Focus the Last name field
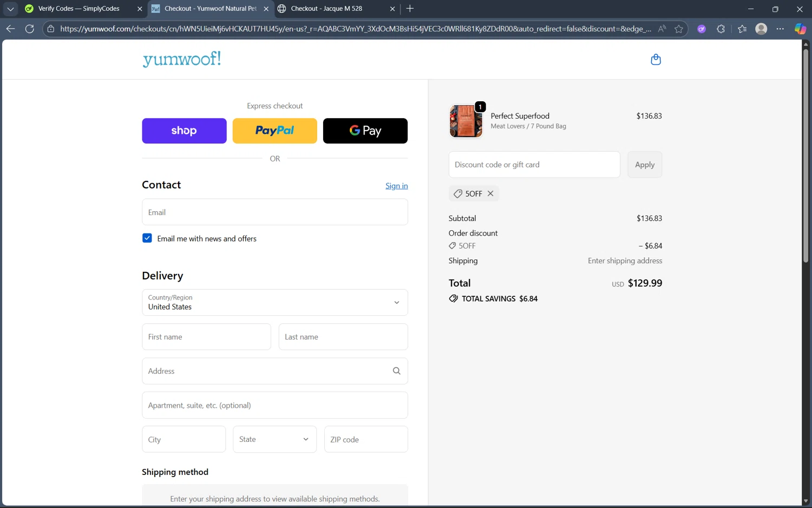The image size is (812, 508). coord(343,337)
